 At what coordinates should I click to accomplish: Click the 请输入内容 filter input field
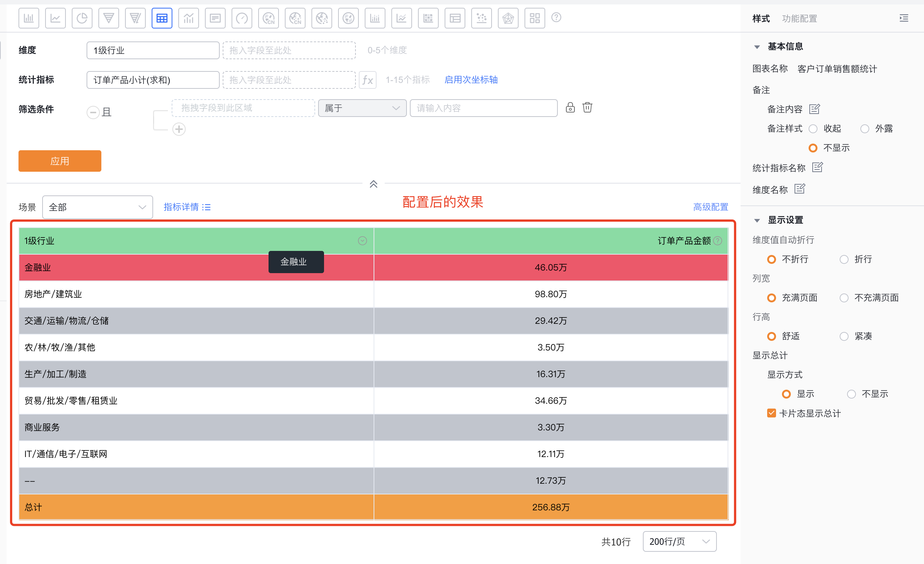483,108
